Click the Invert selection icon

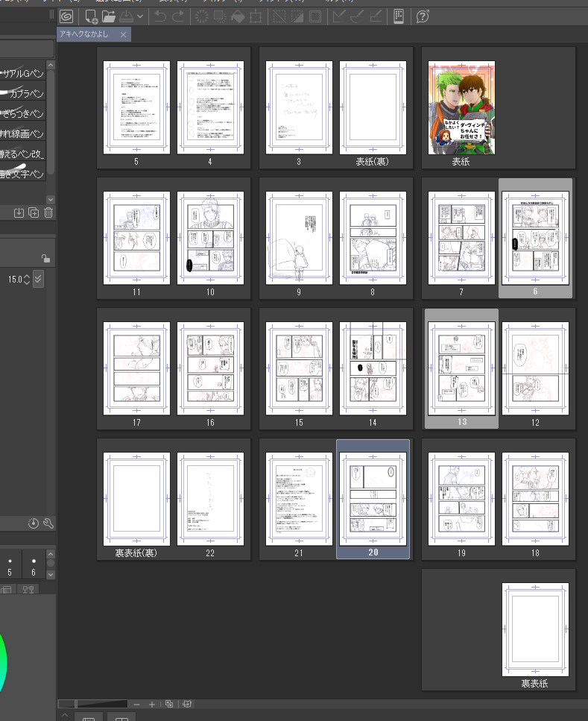tap(297, 17)
